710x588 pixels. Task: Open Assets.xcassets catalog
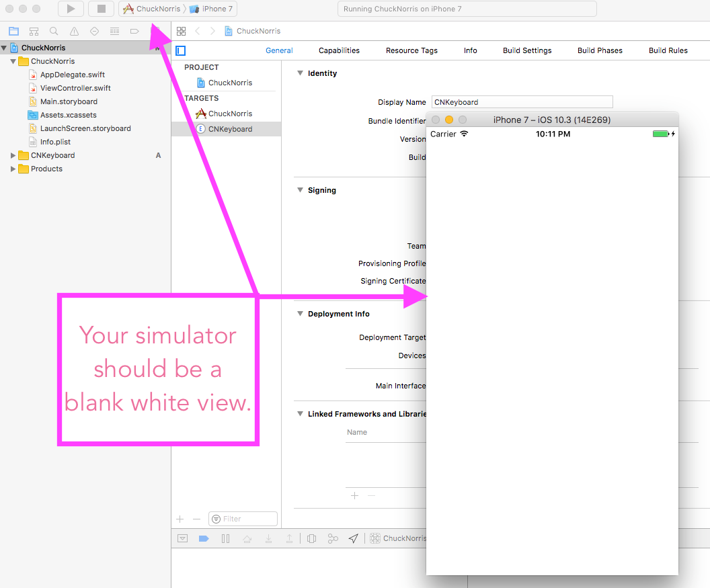click(x=68, y=115)
